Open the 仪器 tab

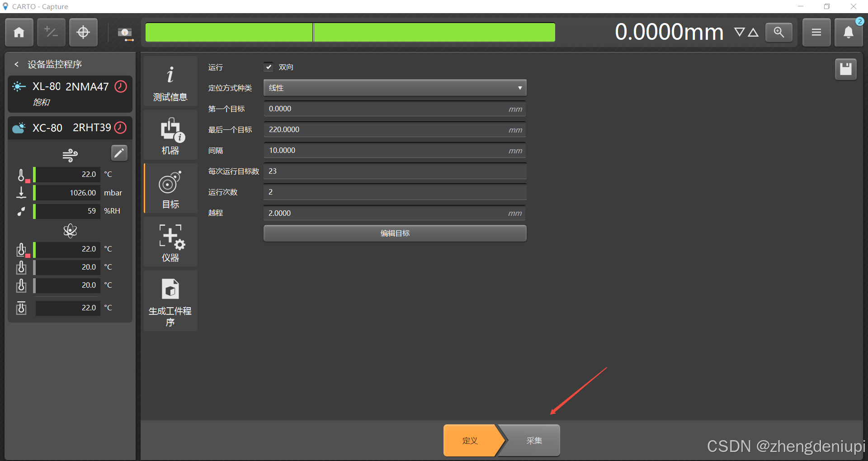pos(170,242)
